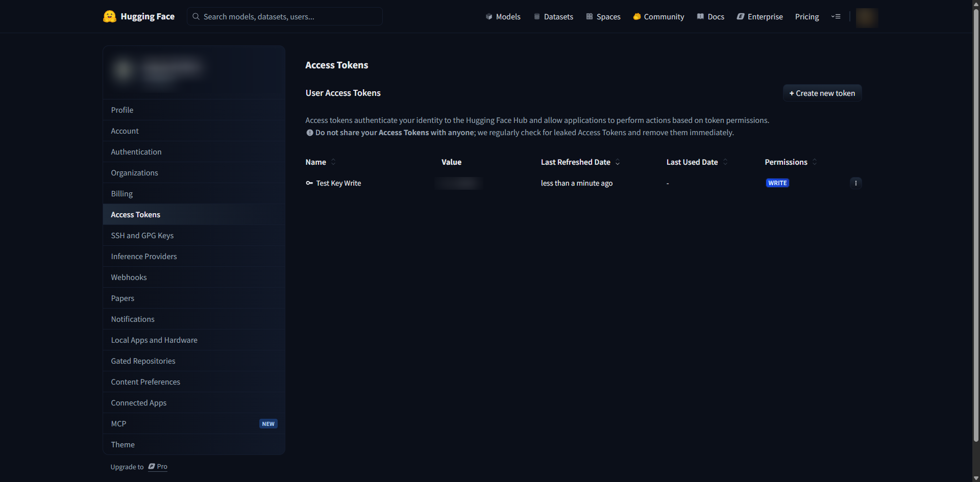
Task: Open Profile settings
Action: point(194,110)
